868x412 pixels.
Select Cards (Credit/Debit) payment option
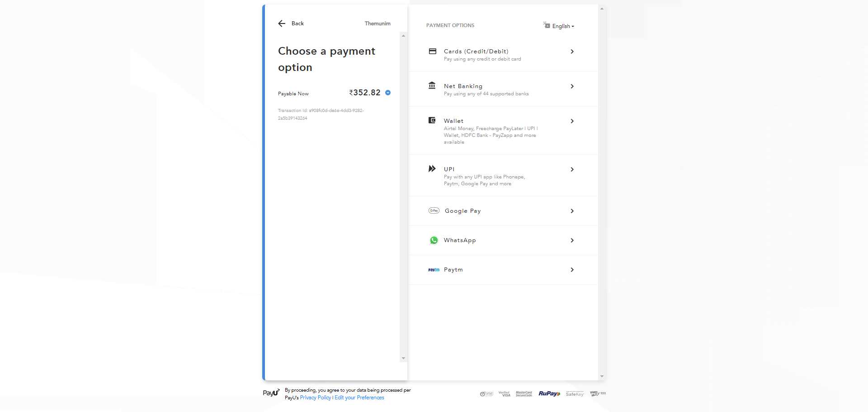click(x=476, y=51)
